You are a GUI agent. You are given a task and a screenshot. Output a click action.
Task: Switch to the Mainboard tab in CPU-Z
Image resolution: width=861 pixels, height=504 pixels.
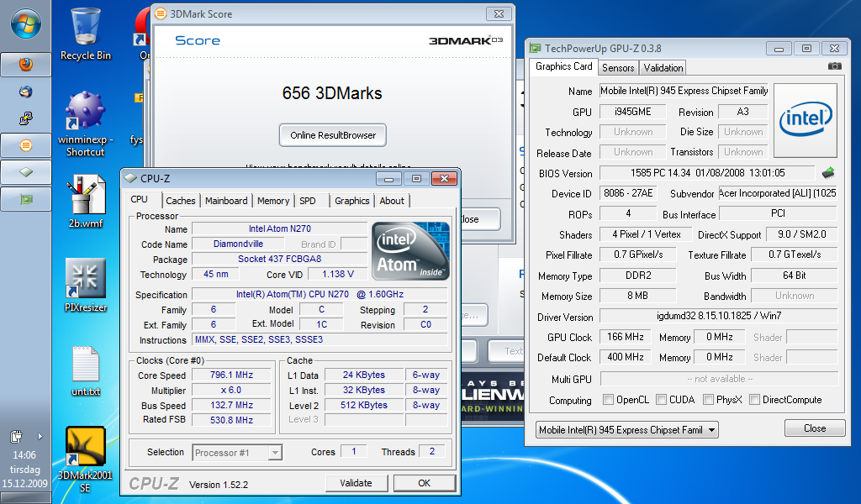[x=226, y=201]
